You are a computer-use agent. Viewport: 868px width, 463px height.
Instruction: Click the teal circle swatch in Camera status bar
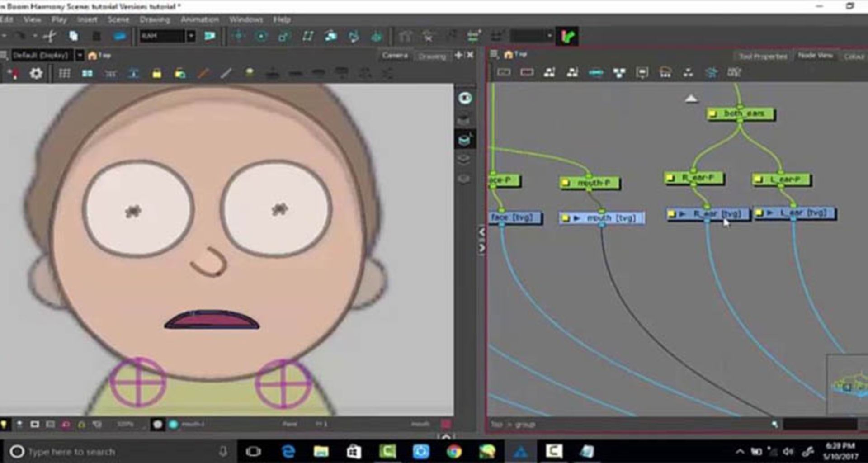pos(173,424)
